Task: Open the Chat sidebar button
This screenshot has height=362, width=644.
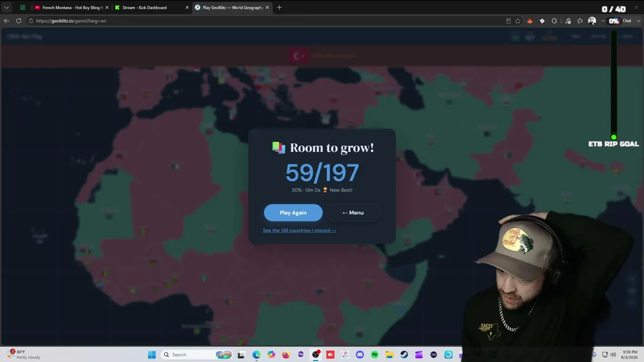Action: [x=627, y=21]
